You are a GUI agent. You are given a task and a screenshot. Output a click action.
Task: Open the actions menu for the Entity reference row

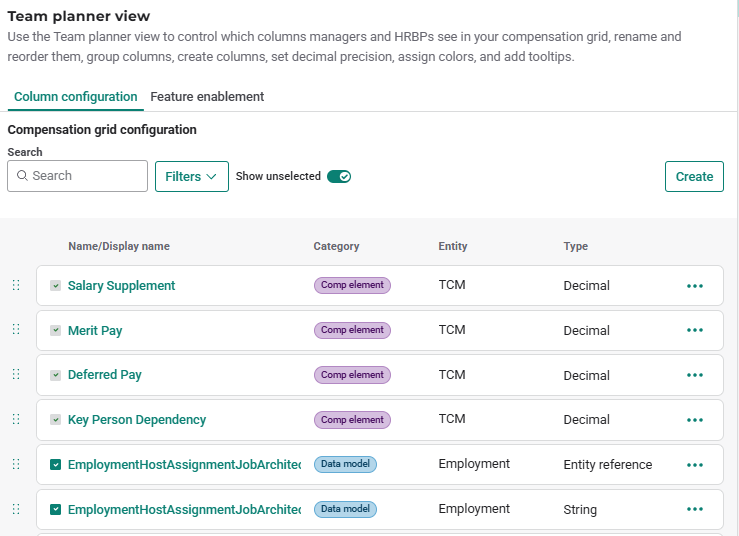tap(695, 465)
